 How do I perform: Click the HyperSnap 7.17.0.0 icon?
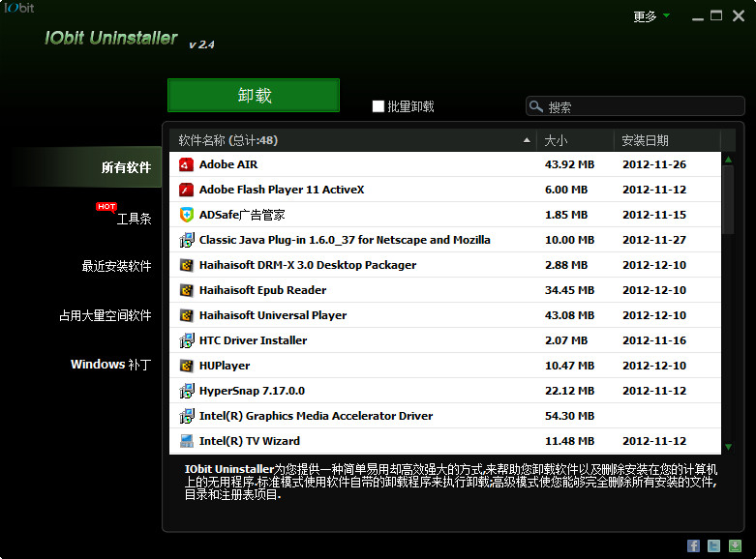186,391
